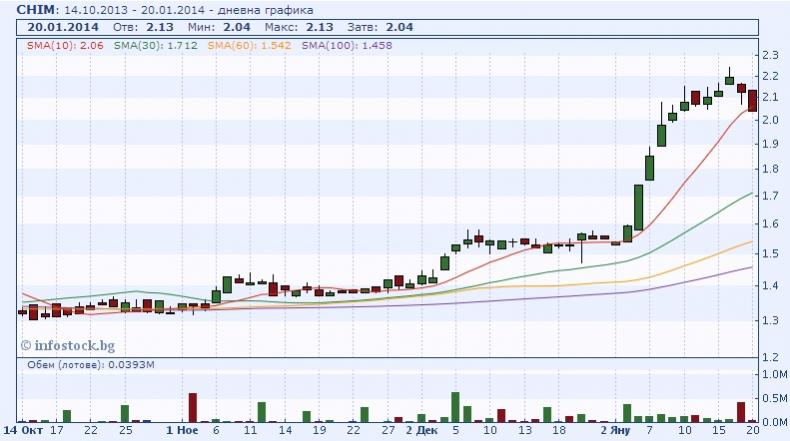790x441 pixels.
Task: Click the '1 Ное' date axis label
Action: [182, 430]
